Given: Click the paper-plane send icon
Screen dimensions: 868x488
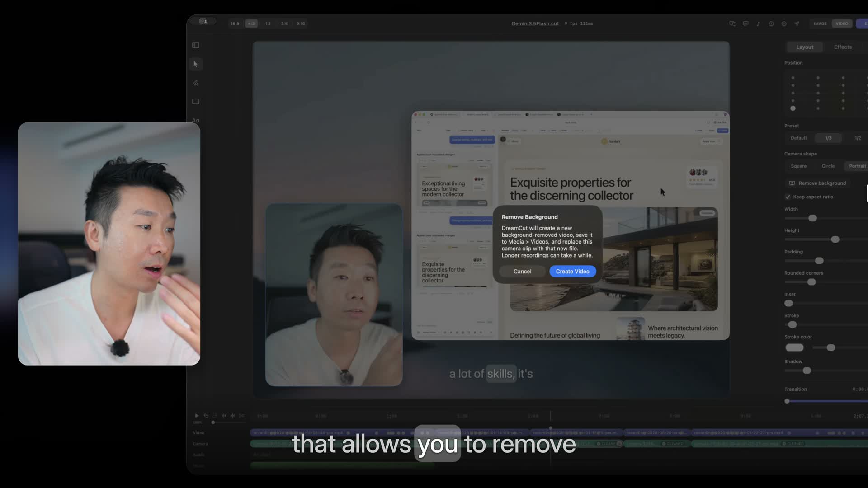Looking at the screenshot, I should click(797, 23).
